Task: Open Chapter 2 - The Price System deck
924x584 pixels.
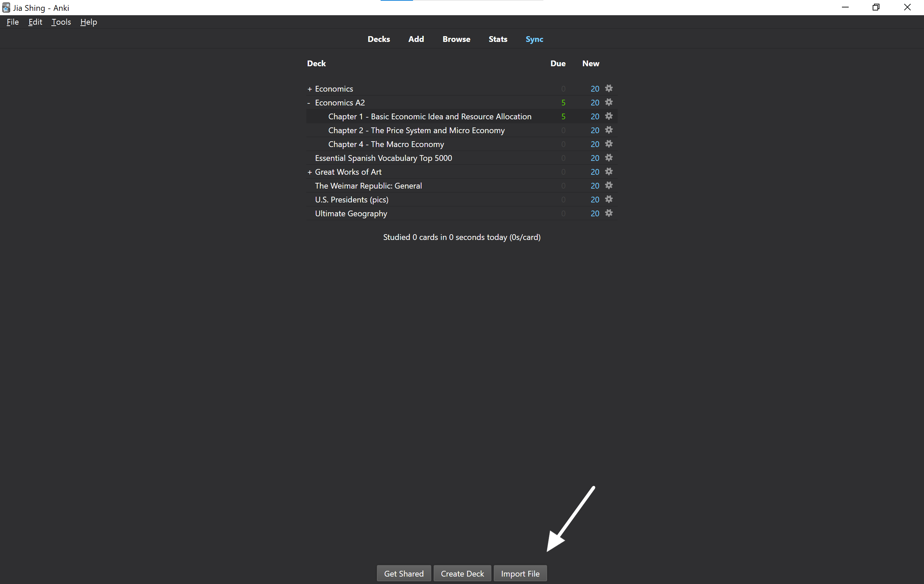Action: 416,130
